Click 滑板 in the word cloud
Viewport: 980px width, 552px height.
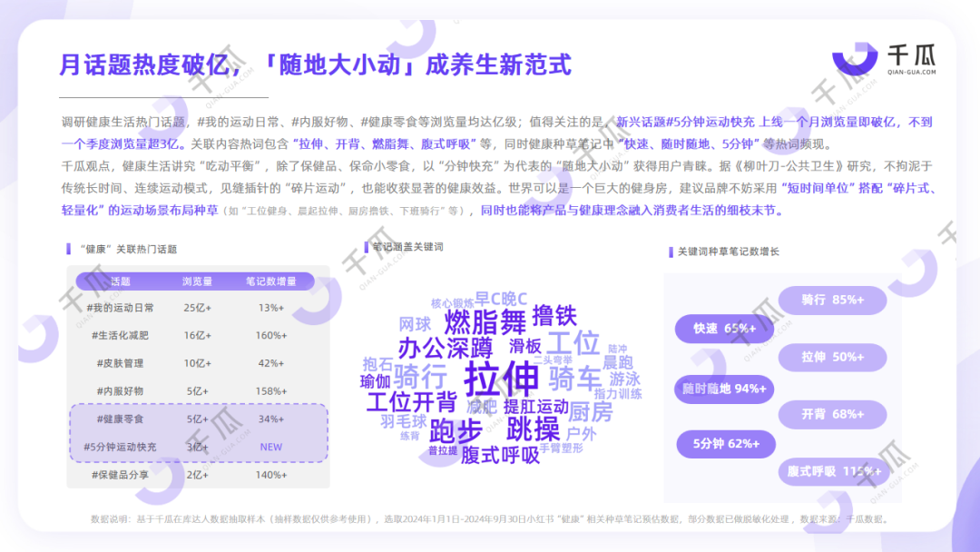525,346
